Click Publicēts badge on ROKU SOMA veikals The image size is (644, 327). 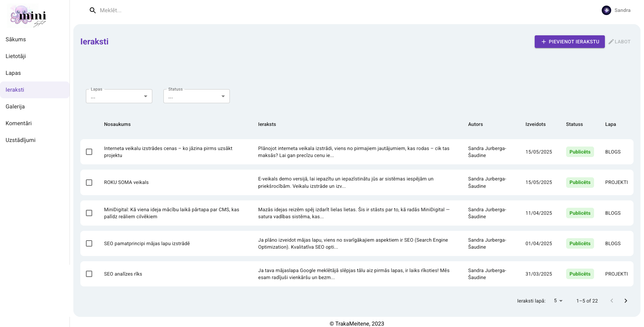click(580, 183)
